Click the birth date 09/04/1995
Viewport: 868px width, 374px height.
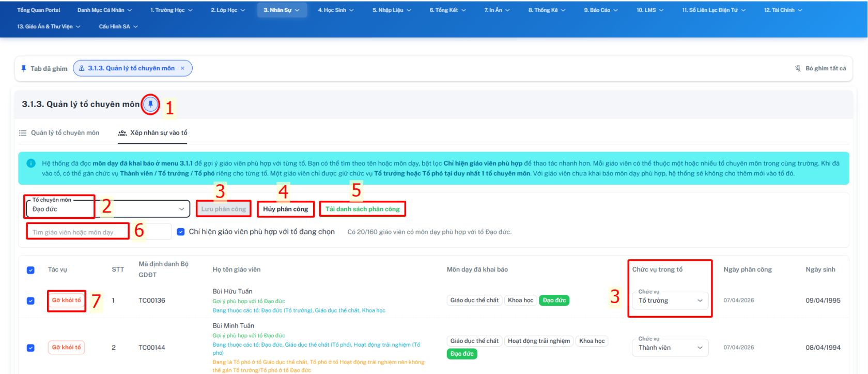(823, 301)
